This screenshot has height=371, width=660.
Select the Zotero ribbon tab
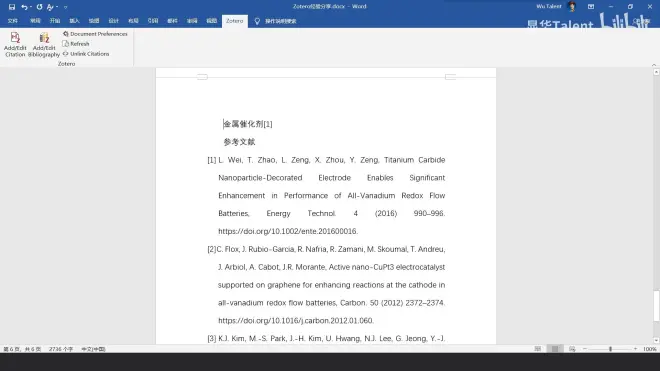[234, 21]
